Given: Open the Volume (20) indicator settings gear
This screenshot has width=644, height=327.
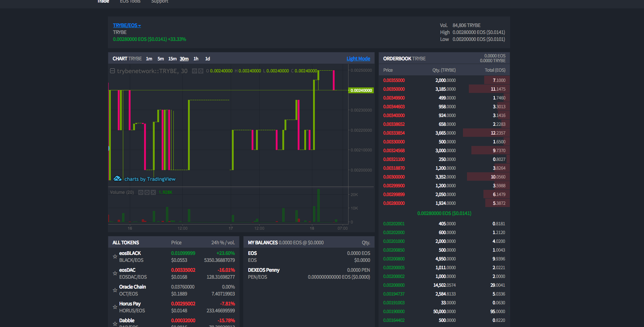Looking at the screenshot, I should (147, 192).
